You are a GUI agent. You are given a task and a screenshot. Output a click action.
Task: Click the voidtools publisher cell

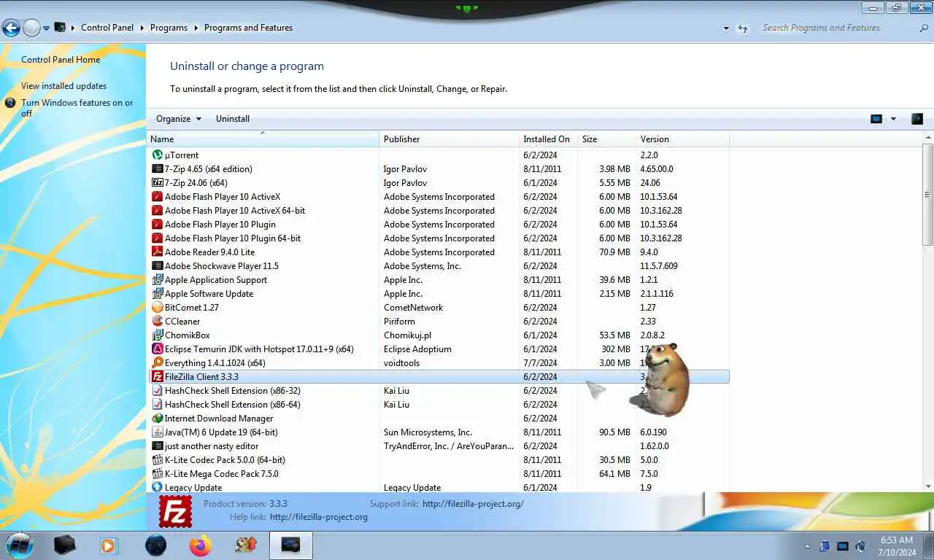tap(401, 362)
